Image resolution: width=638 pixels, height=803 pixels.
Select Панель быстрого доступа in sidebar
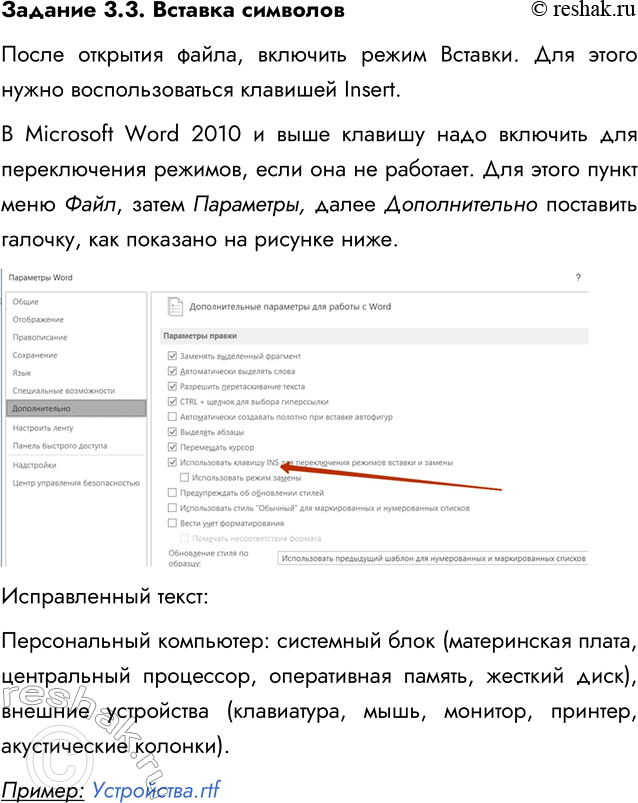click(x=59, y=446)
